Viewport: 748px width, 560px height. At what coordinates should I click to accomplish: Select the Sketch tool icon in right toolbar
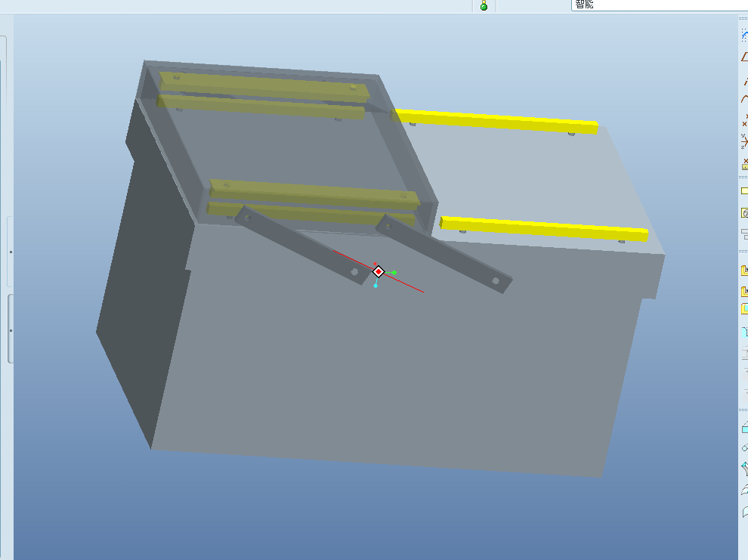(744, 35)
